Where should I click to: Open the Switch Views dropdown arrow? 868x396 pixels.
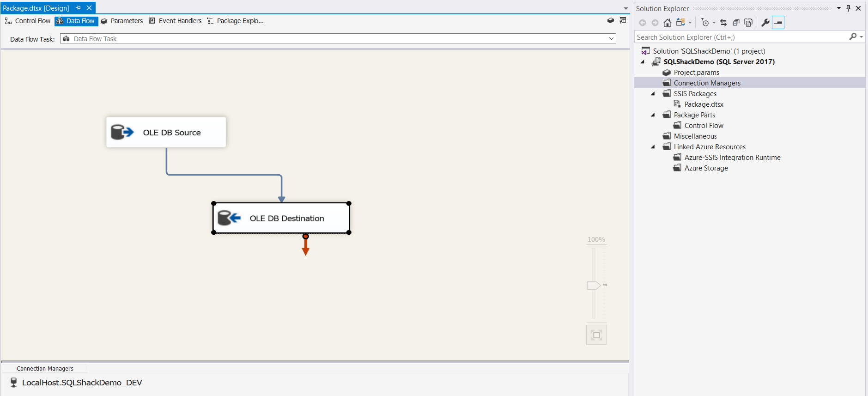tap(690, 23)
